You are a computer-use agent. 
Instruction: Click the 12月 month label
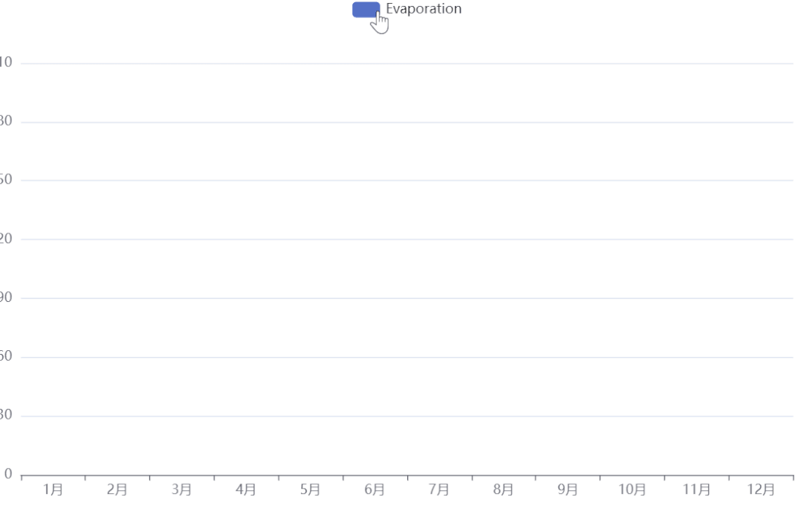tap(761, 489)
